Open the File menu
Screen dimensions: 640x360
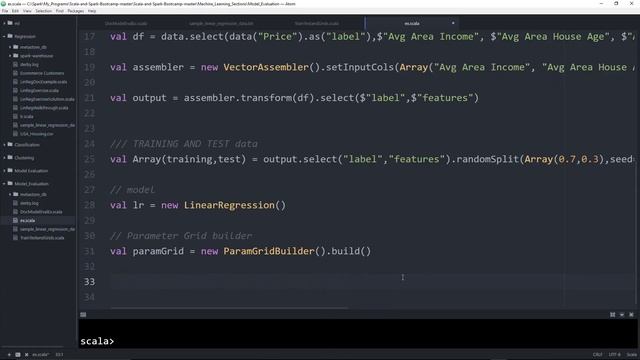coord(5,11)
